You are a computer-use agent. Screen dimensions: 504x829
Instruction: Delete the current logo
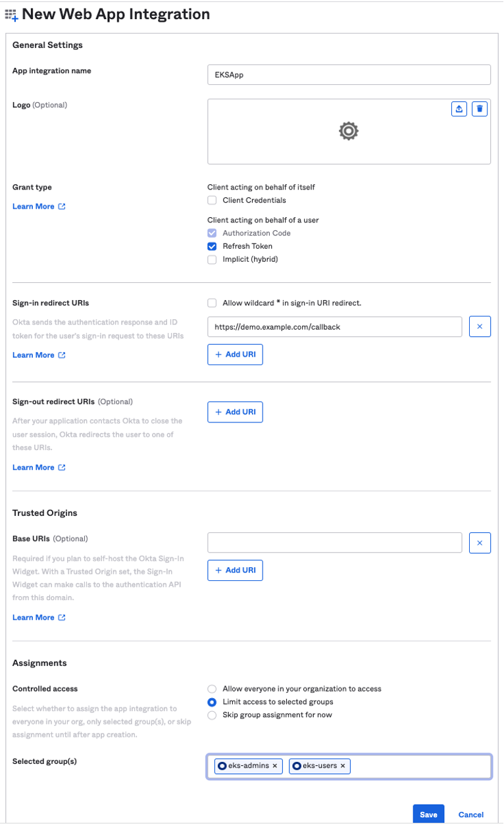[x=480, y=109]
